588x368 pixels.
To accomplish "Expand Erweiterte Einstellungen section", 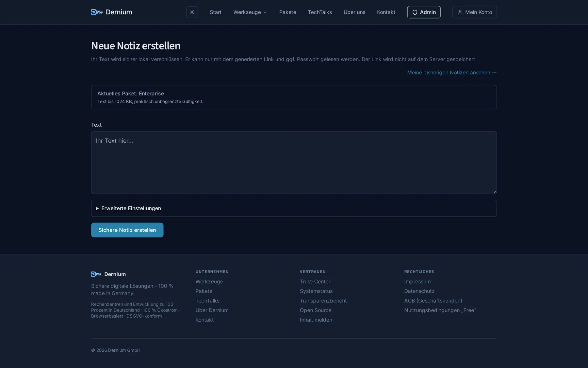I will pyautogui.click(x=294, y=208).
